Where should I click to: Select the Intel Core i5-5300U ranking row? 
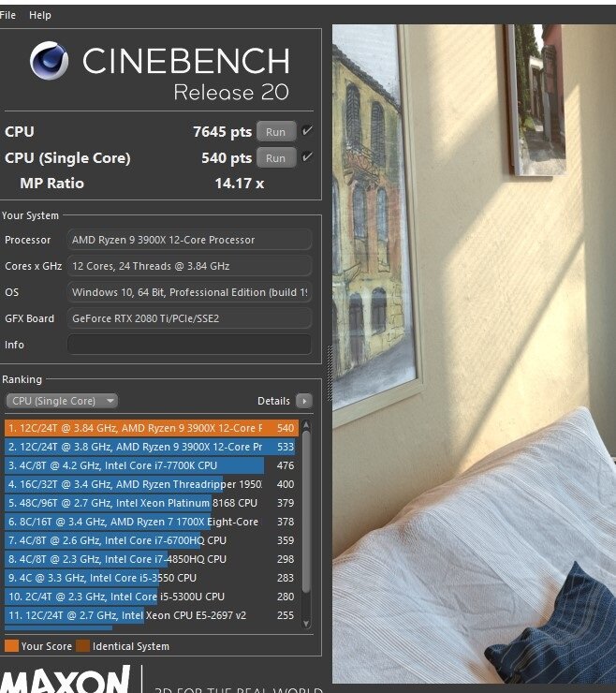152,597
